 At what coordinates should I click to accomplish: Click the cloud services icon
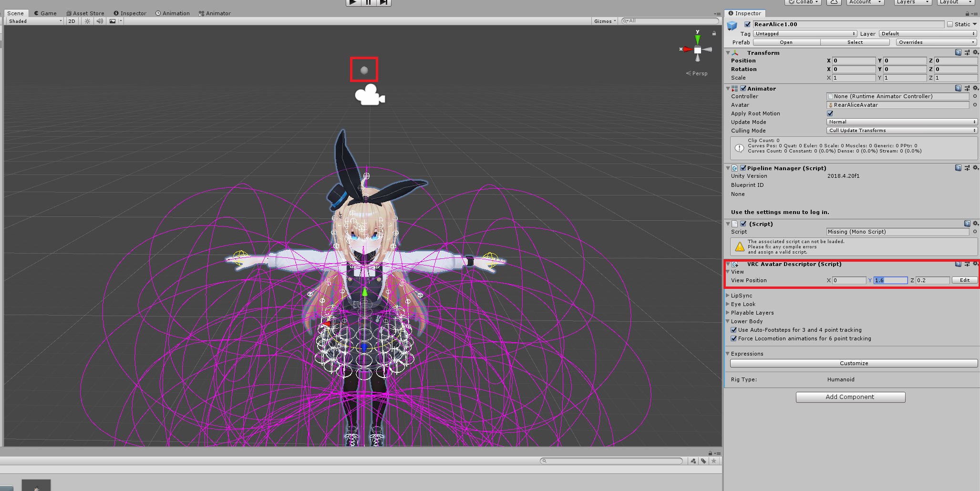point(834,2)
